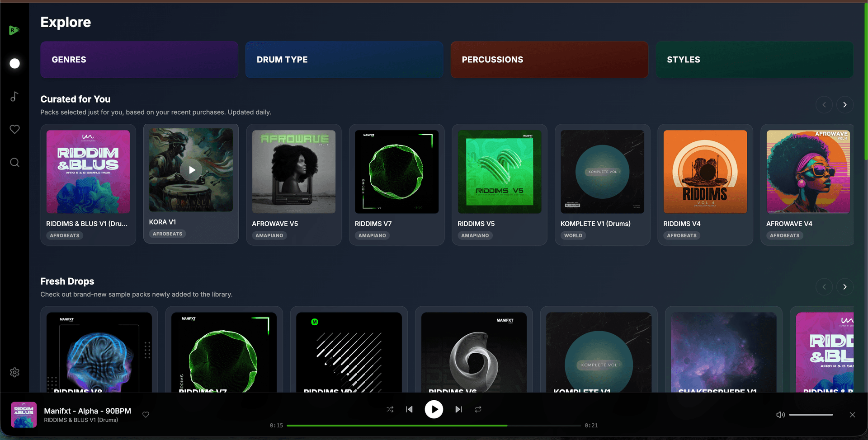
Task: Show previous Curated for You packs
Action: pyautogui.click(x=824, y=105)
